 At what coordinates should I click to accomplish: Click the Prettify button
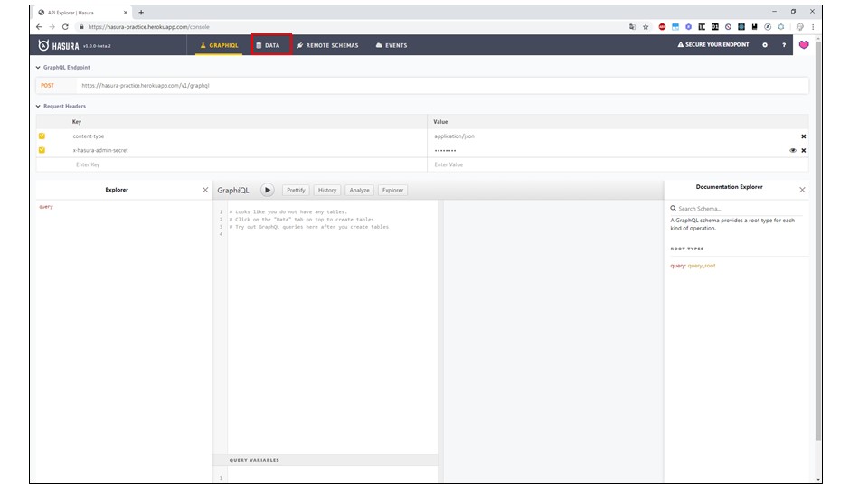pyautogui.click(x=296, y=191)
